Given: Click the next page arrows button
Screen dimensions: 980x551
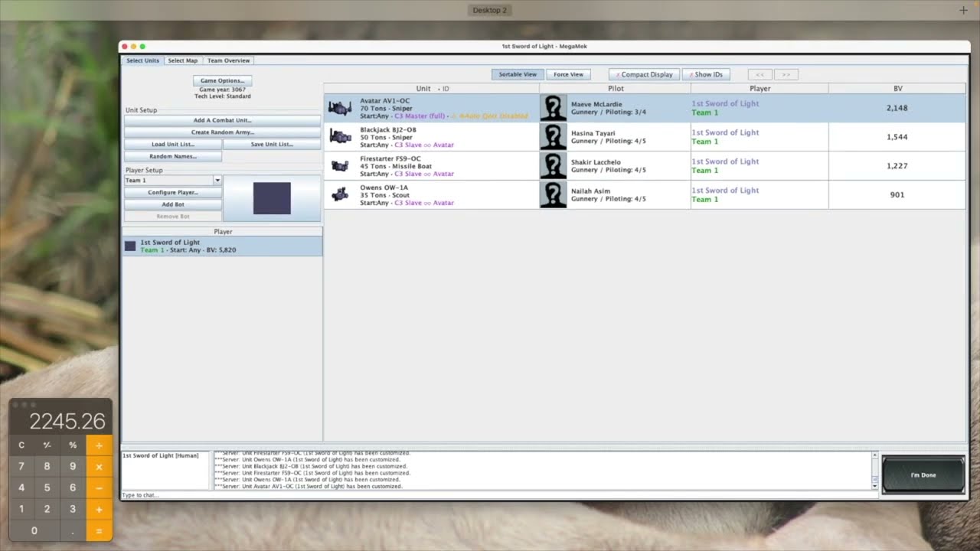Looking at the screenshot, I should pos(786,74).
